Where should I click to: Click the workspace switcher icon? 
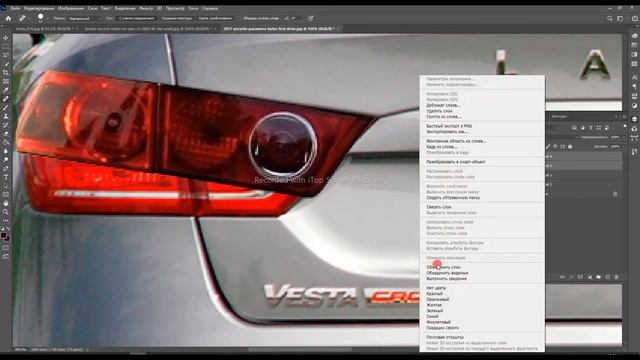point(620,18)
